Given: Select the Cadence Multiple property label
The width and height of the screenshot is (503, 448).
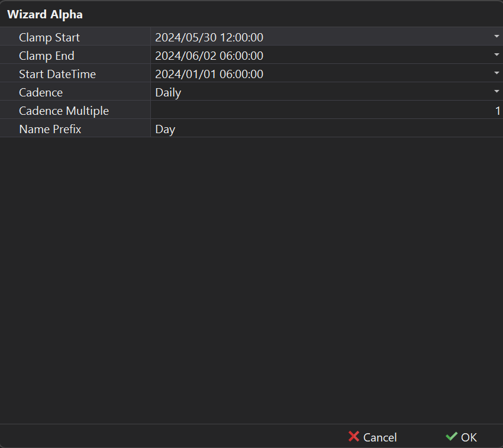Looking at the screenshot, I should coord(63,111).
